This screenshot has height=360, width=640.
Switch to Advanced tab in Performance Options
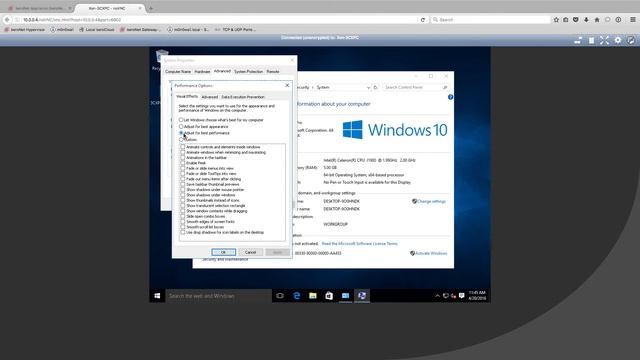tap(210, 97)
